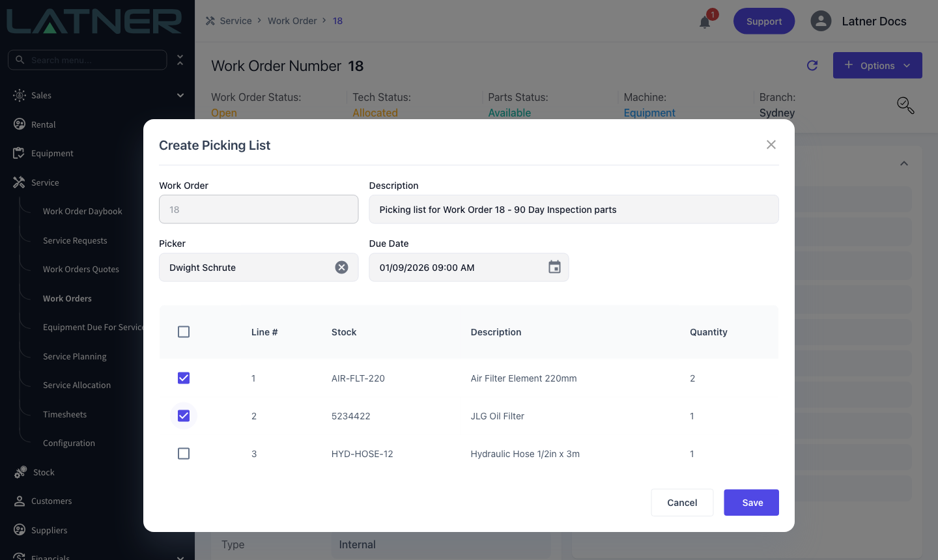Click the Sales sidebar icon
938x560 pixels.
[20, 95]
